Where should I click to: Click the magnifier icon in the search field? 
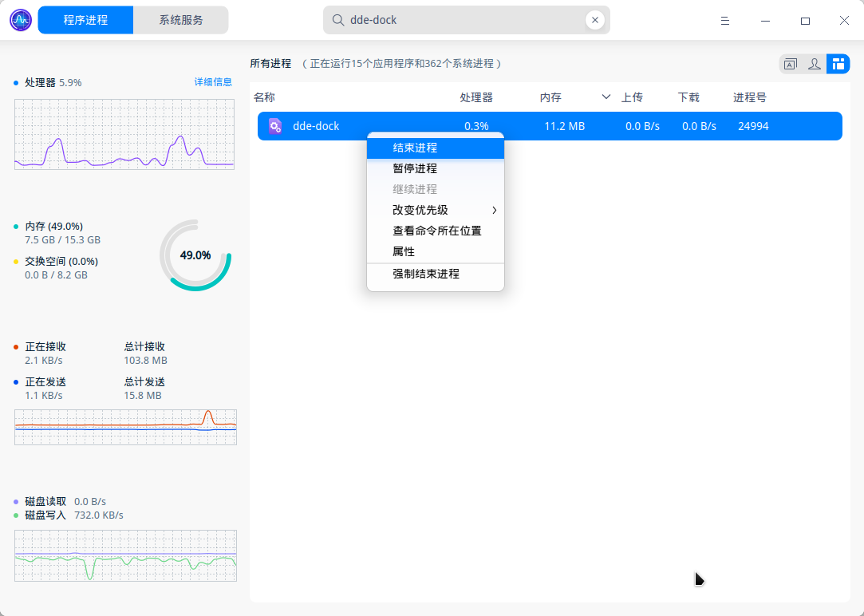click(337, 20)
